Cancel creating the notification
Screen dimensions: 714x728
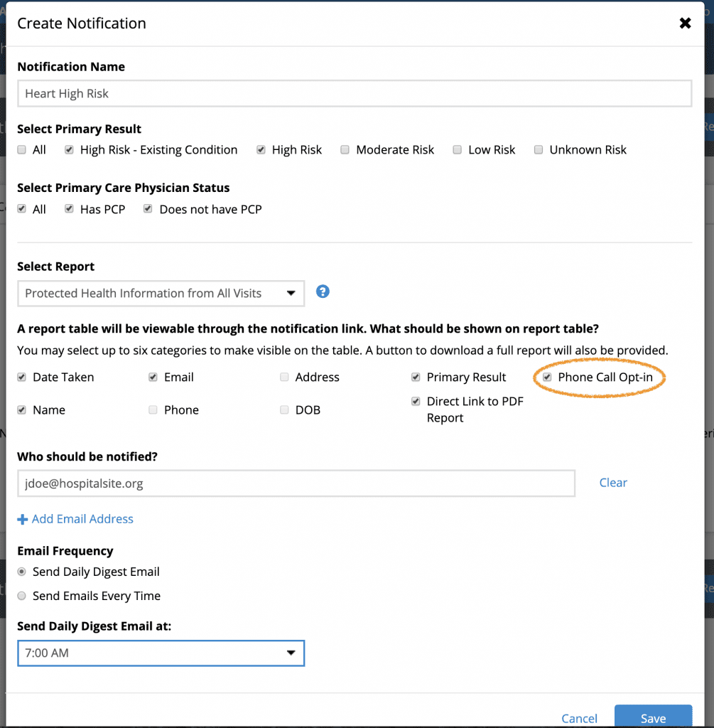579,719
